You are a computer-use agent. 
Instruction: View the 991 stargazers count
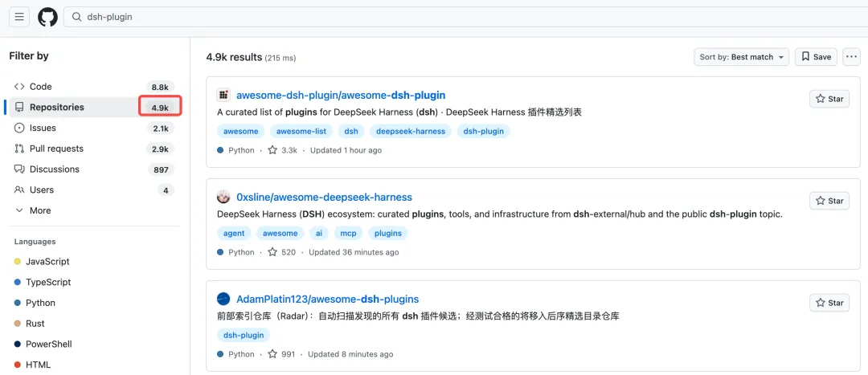click(282, 355)
